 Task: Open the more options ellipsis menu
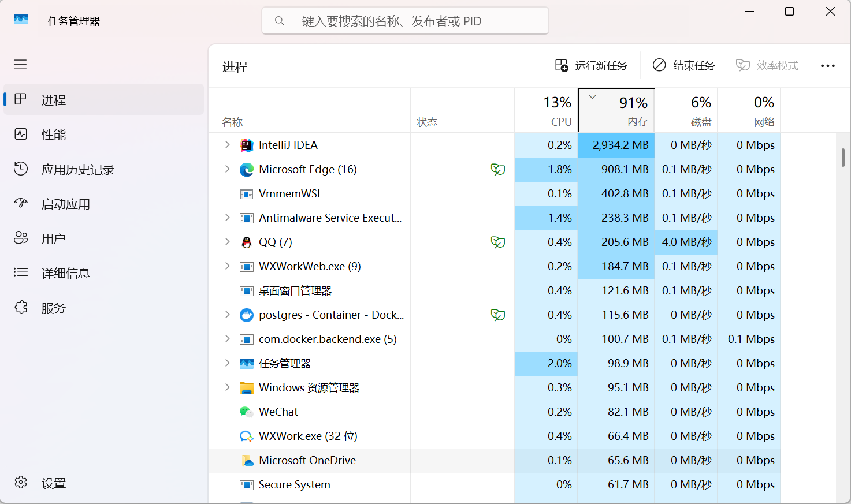click(828, 66)
